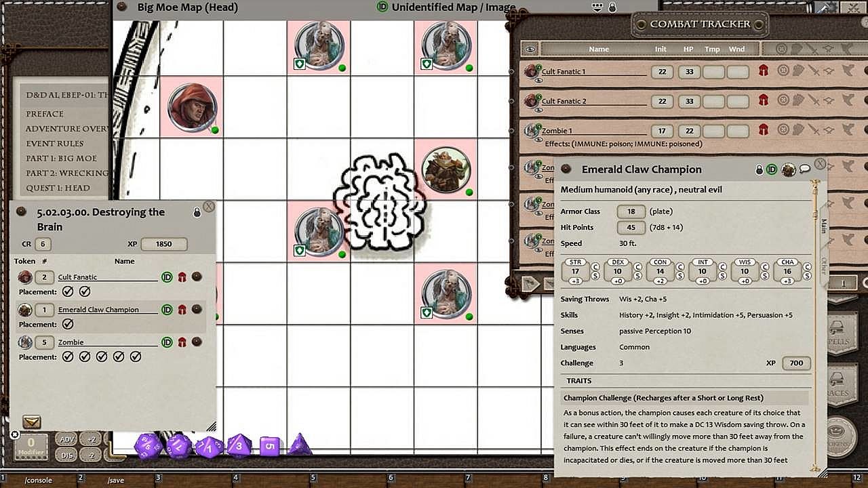Toggle the ID icon on the Cult Fanatic encounter row
The image size is (868, 488).
point(167,277)
